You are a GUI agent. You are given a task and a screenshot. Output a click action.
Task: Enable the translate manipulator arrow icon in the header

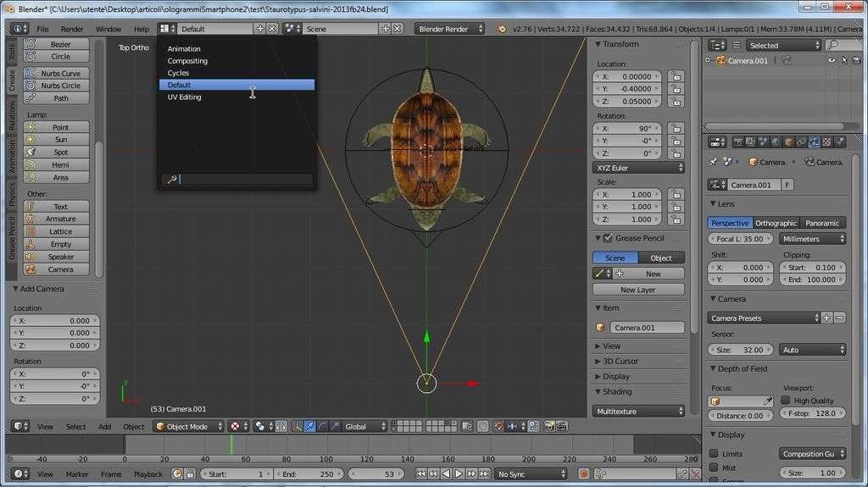[310, 427]
